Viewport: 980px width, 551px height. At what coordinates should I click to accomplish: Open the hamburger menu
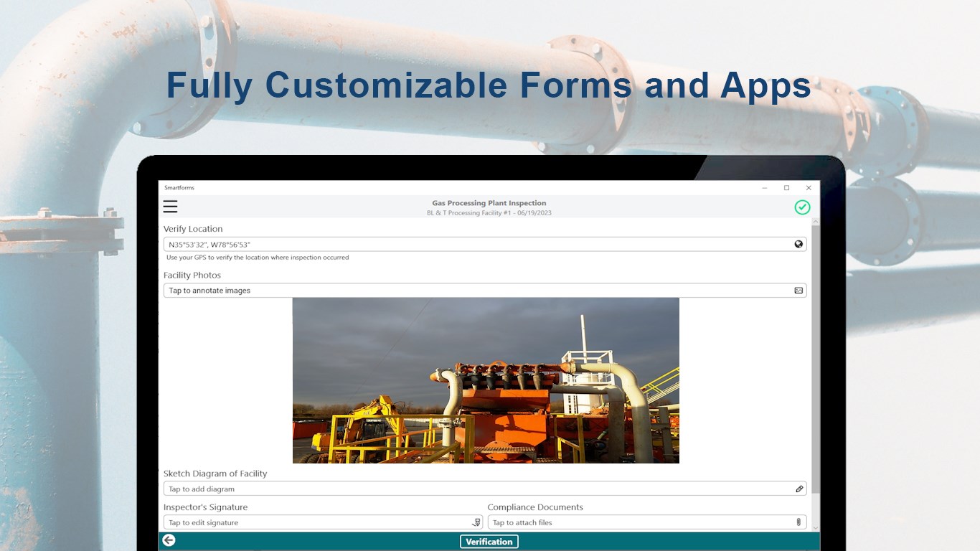170,207
